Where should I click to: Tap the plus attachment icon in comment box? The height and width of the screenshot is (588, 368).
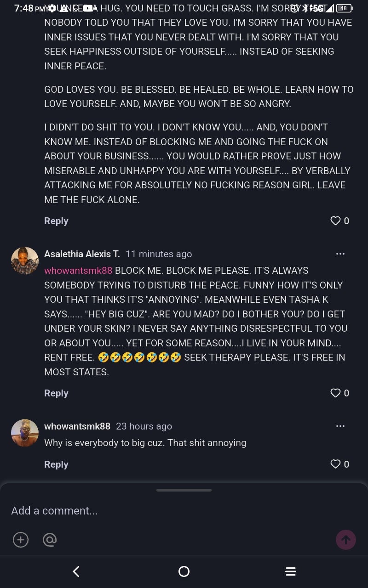click(20, 539)
